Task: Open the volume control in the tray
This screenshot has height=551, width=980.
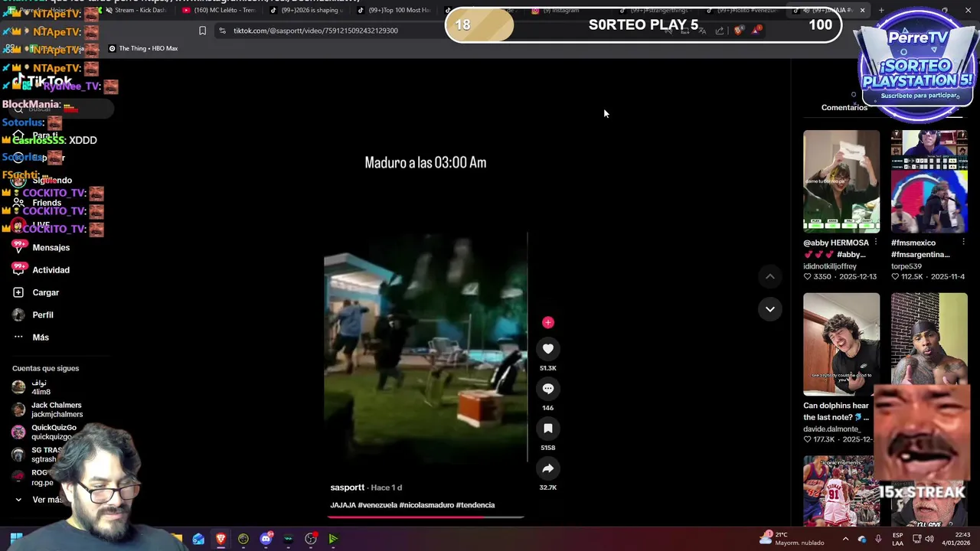Action: coord(929,539)
